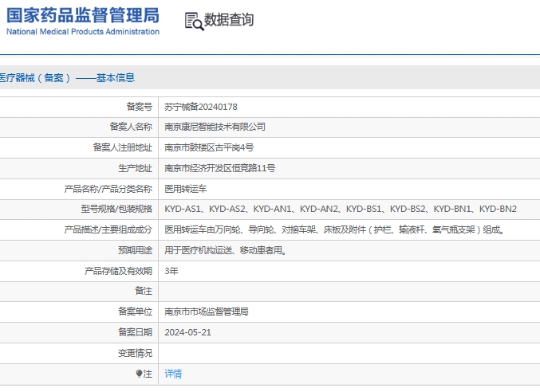This screenshot has width=540, height=392.
Task: Click the 预期用途 label
Action: [x=135, y=250]
